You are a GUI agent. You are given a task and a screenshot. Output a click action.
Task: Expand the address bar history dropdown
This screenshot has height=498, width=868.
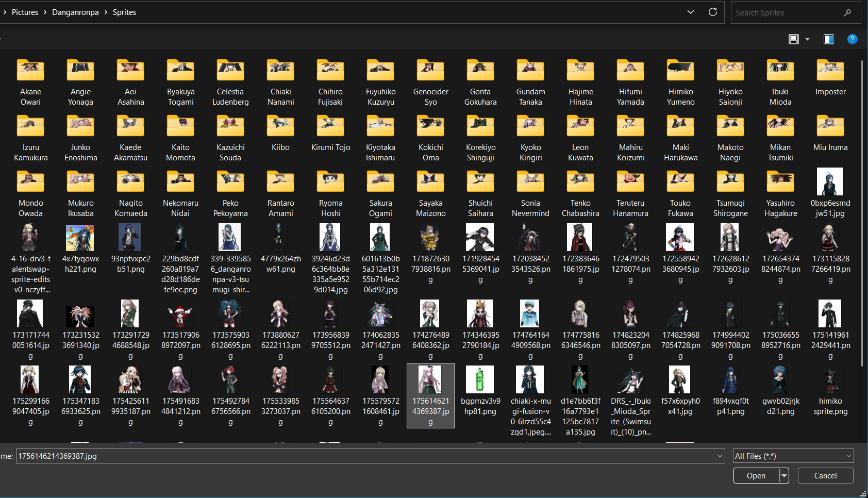coord(691,12)
